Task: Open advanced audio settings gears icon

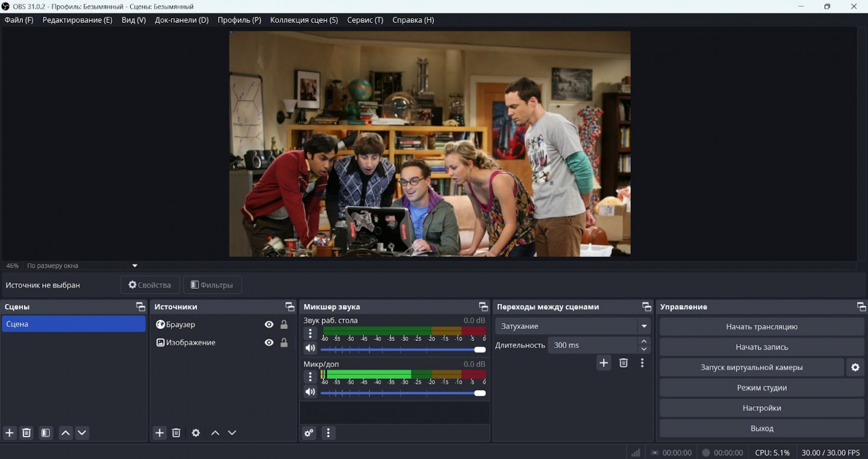Action: (x=309, y=433)
